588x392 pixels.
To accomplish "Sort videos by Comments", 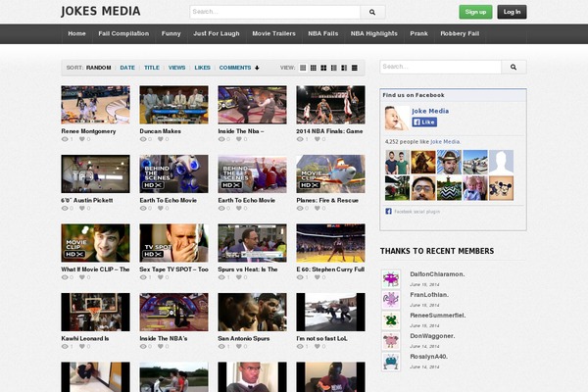I will point(235,68).
